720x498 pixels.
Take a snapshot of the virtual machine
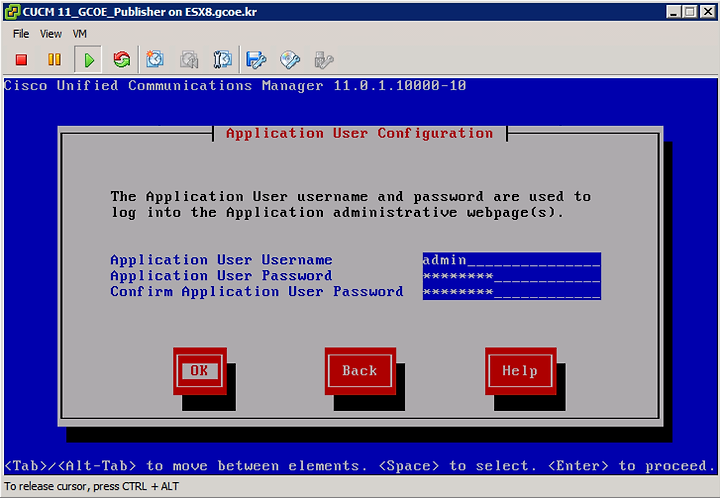tap(155, 60)
